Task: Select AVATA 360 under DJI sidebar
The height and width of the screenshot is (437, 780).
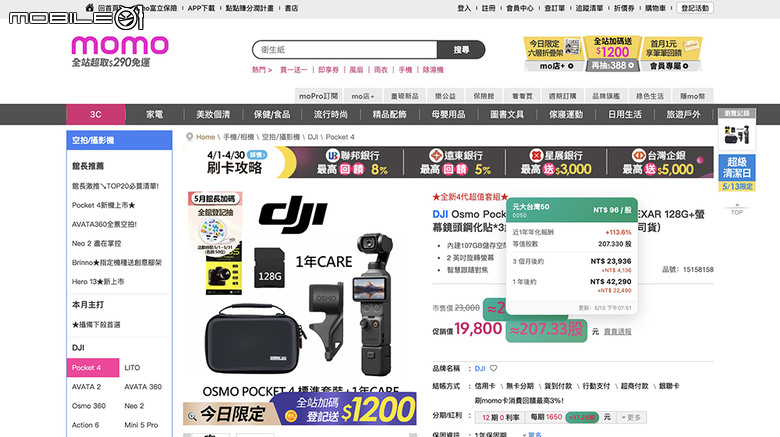Action: (143, 387)
